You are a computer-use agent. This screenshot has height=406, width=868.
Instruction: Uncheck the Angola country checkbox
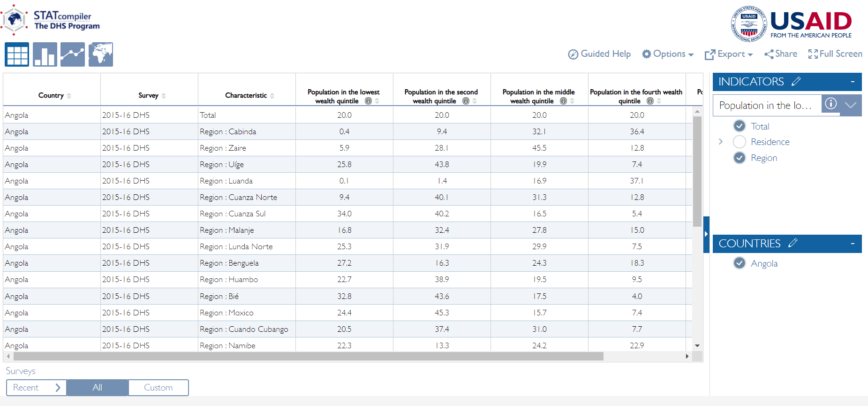[x=740, y=263]
